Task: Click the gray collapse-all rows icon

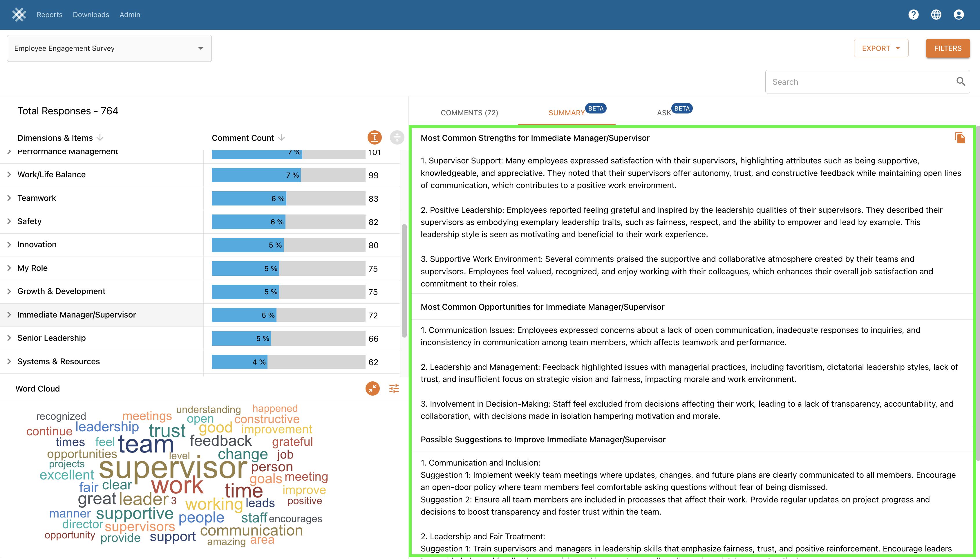Action: (x=397, y=138)
